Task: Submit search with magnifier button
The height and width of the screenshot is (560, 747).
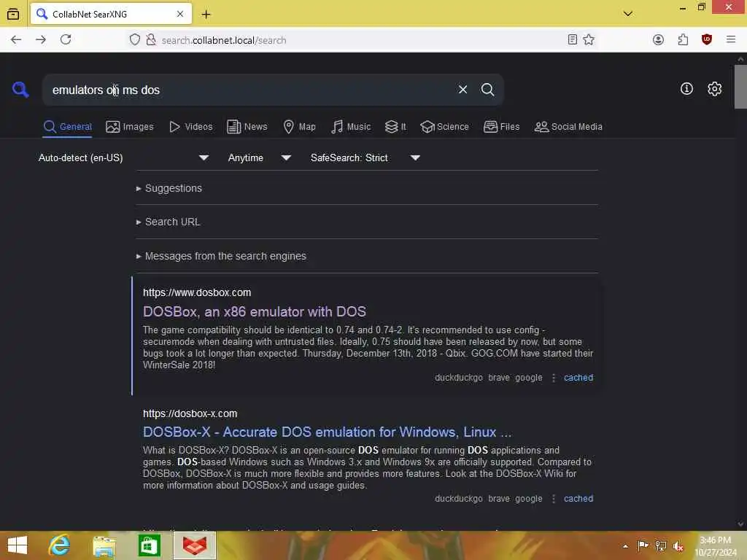Action: [487, 90]
